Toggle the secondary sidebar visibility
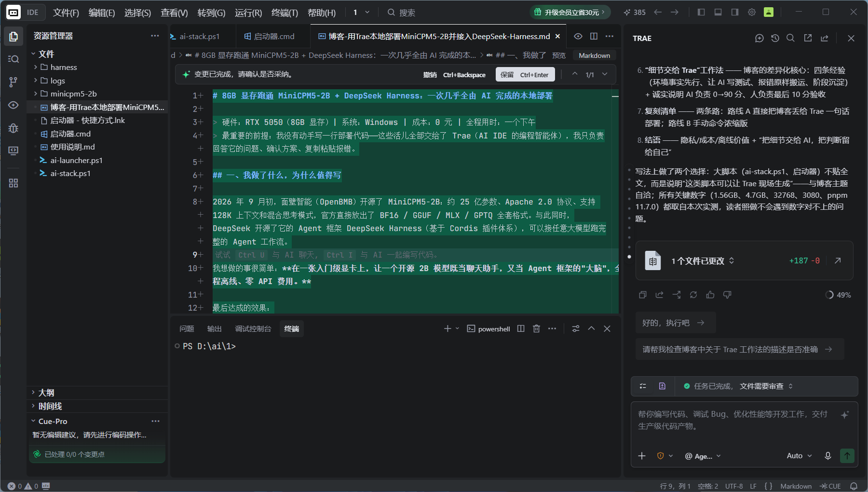 tap(735, 12)
